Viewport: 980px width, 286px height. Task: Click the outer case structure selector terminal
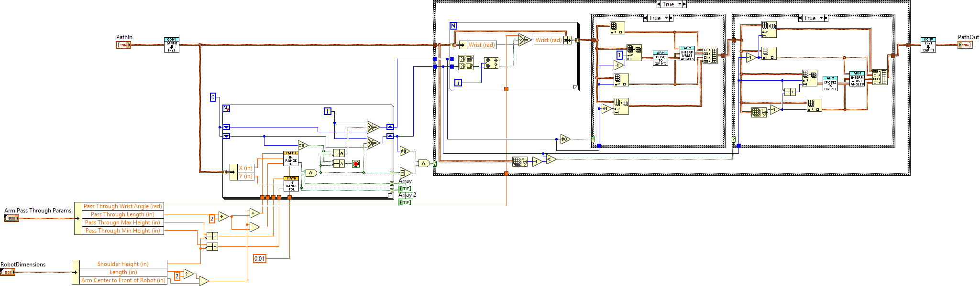(435, 163)
